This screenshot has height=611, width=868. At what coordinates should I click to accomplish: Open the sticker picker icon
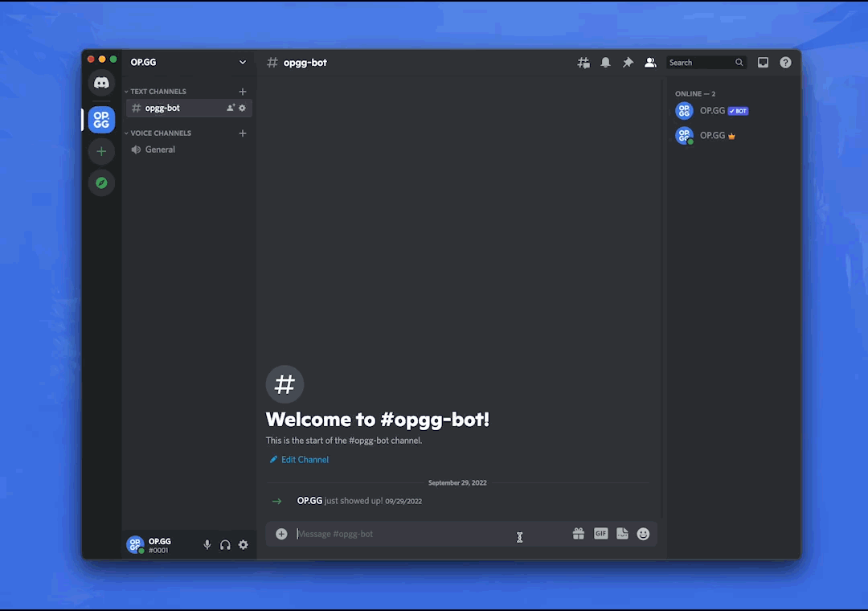pos(622,534)
